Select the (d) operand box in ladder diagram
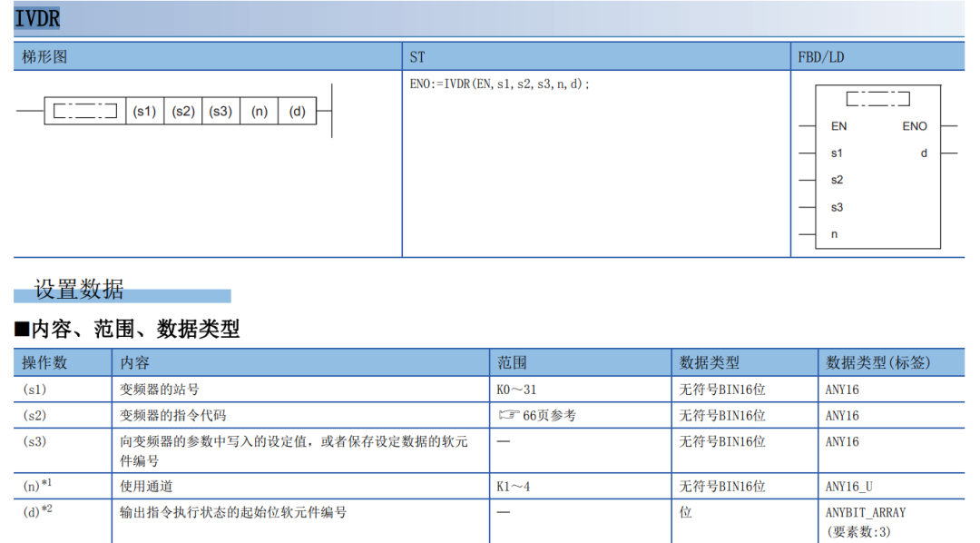The image size is (980, 543). coord(297,112)
